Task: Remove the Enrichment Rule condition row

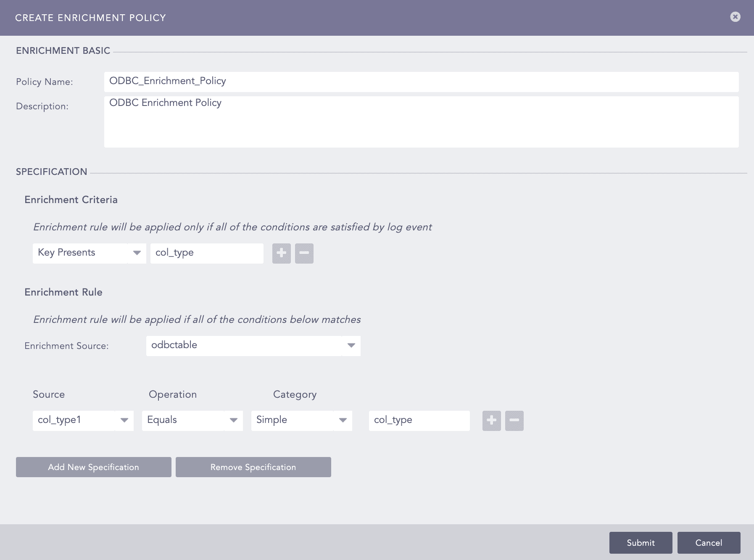Action: tap(514, 420)
